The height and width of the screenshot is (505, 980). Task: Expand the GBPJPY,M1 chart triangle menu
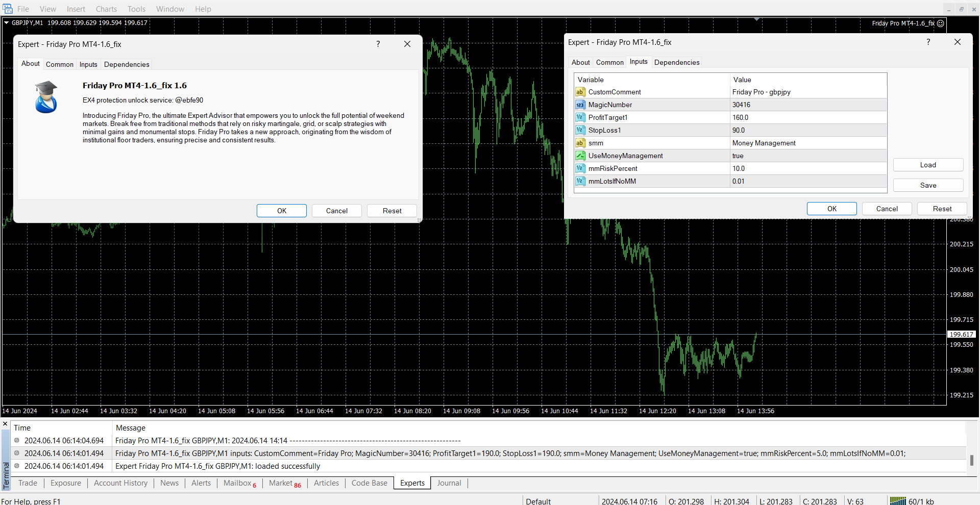coord(7,22)
